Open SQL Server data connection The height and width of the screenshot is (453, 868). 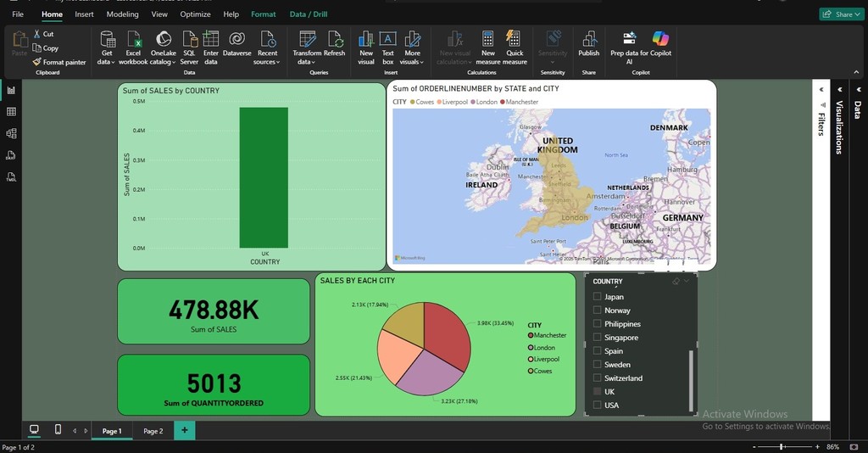point(189,48)
